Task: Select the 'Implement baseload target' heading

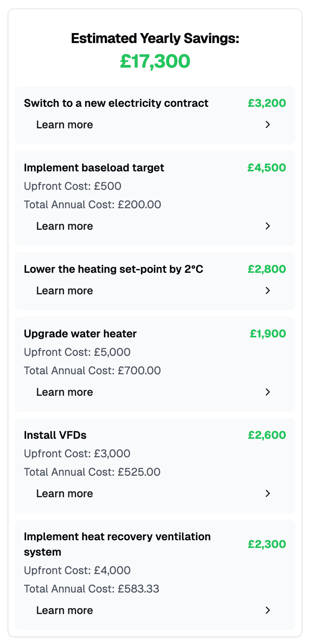Action: point(94,168)
